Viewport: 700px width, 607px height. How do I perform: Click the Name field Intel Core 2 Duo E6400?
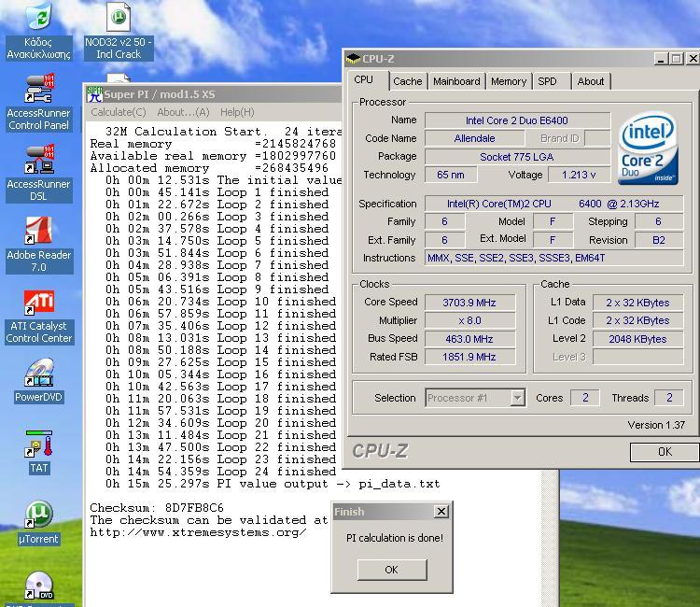517,120
